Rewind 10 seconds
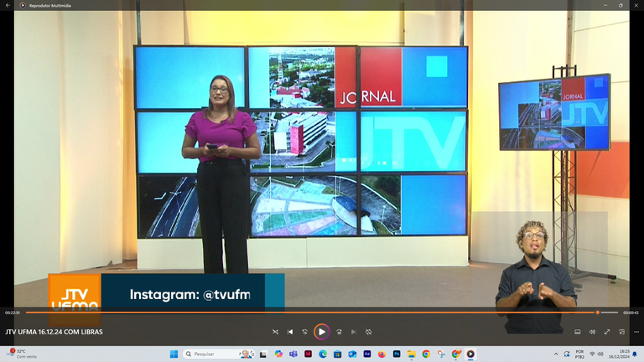 click(x=305, y=332)
